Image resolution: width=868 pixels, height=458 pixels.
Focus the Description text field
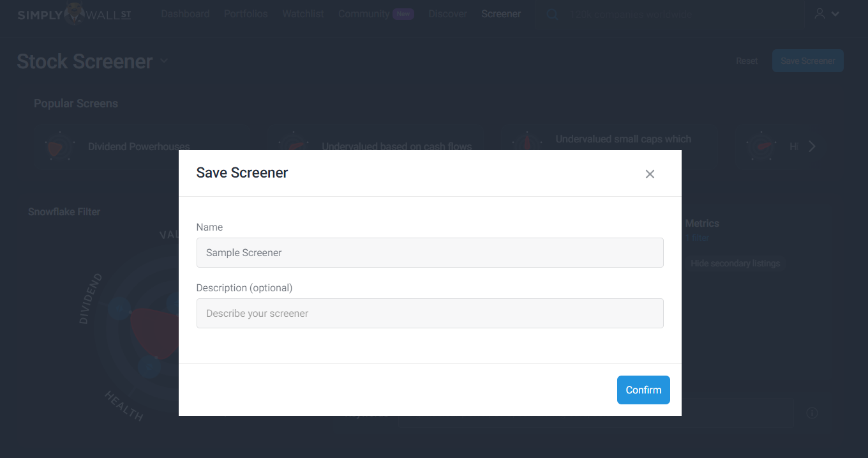click(430, 313)
